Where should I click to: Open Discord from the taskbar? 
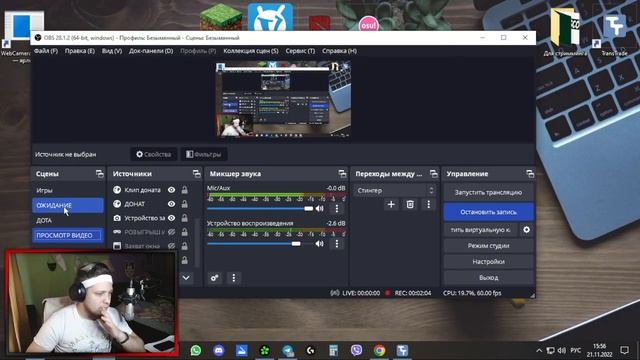point(219,350)
